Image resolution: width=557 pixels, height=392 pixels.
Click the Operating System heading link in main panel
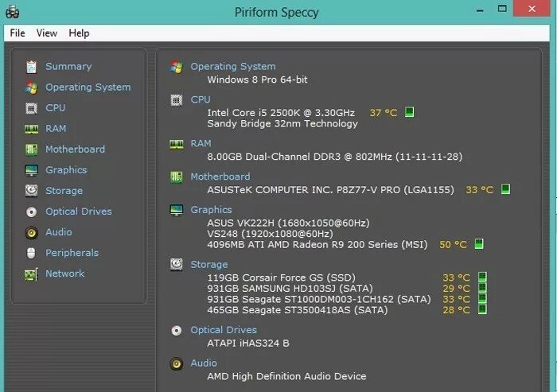[x=233, y=67]
